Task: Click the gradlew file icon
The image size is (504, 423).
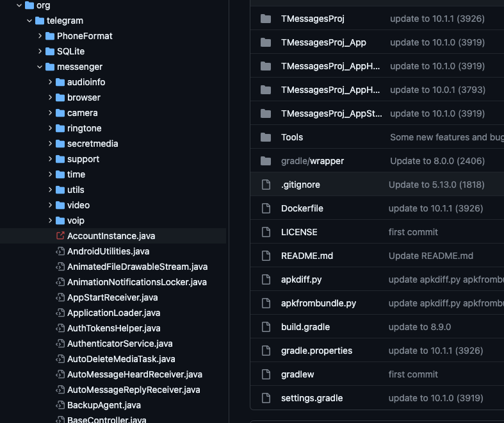Action: [x=266, y=374]
